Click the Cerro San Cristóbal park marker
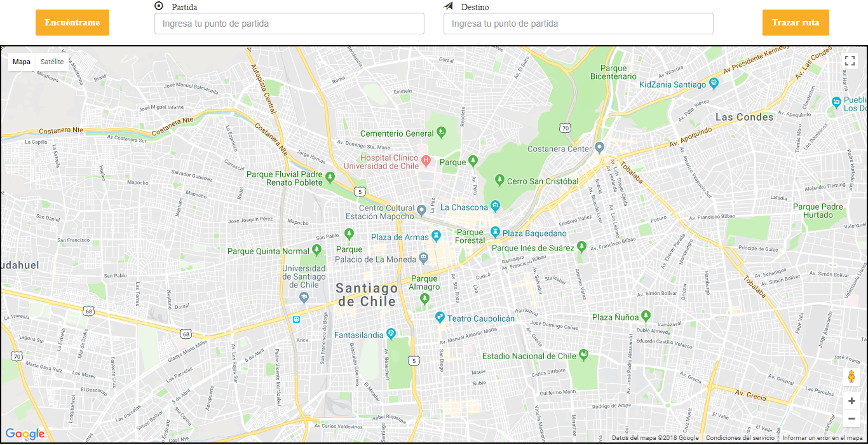The image size is (868, 445). 499,180
